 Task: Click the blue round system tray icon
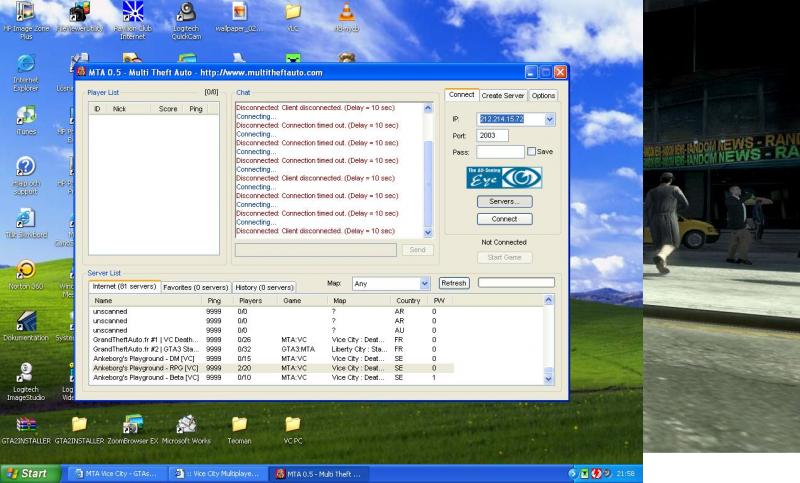tap(572, 473)
